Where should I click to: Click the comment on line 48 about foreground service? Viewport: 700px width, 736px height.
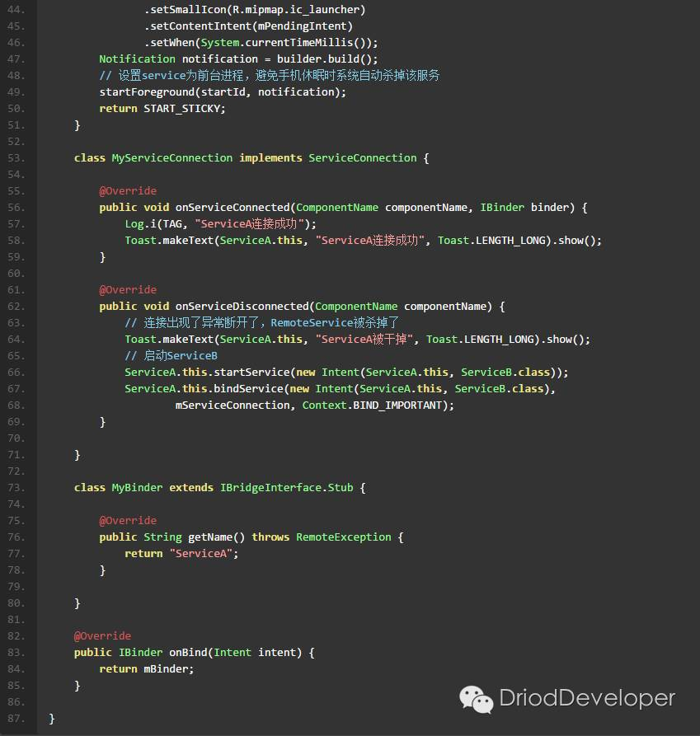pyautogui.click(x=270, y=75)
